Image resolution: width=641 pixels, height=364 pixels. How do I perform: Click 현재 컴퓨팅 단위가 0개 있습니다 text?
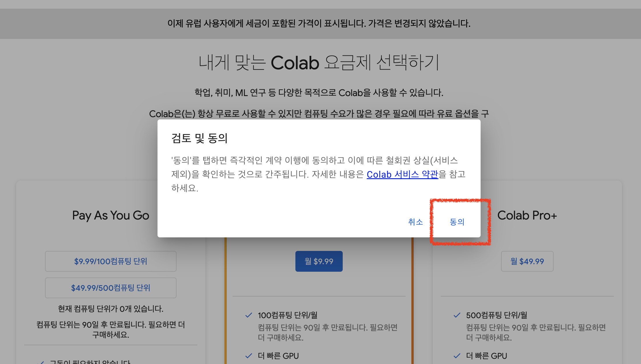point(110,309)
